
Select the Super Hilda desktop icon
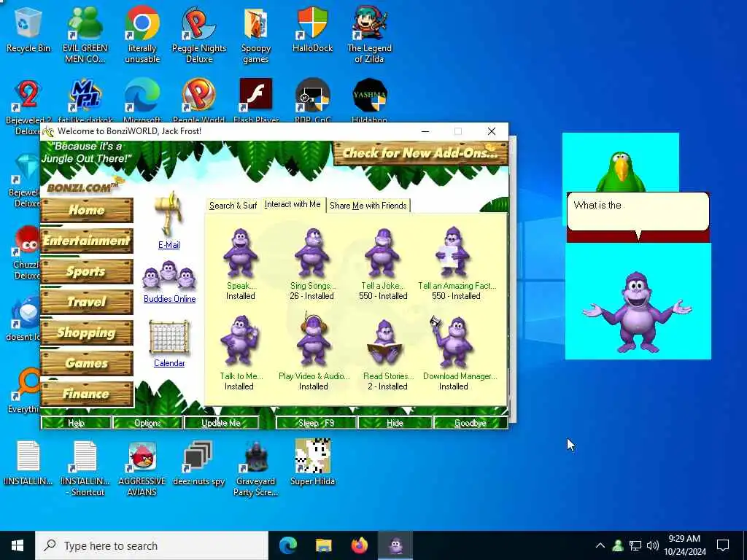point(312,462)
